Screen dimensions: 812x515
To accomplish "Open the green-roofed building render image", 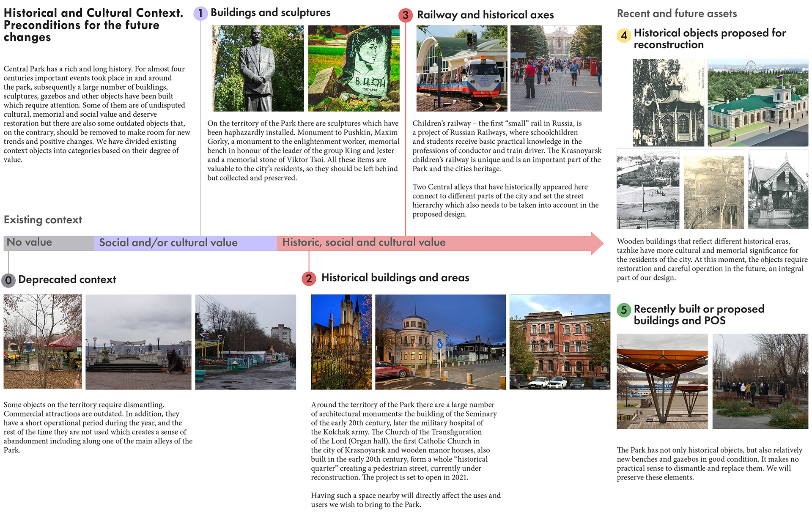I will tap(758, 103).
